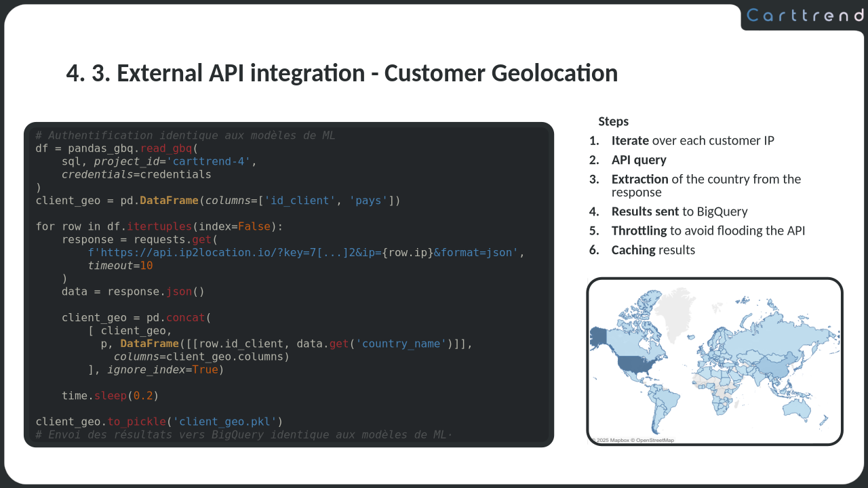The height and width of the screenshot is (488, 868).
Task: Select the 'API query' list item
Action: 638,160
